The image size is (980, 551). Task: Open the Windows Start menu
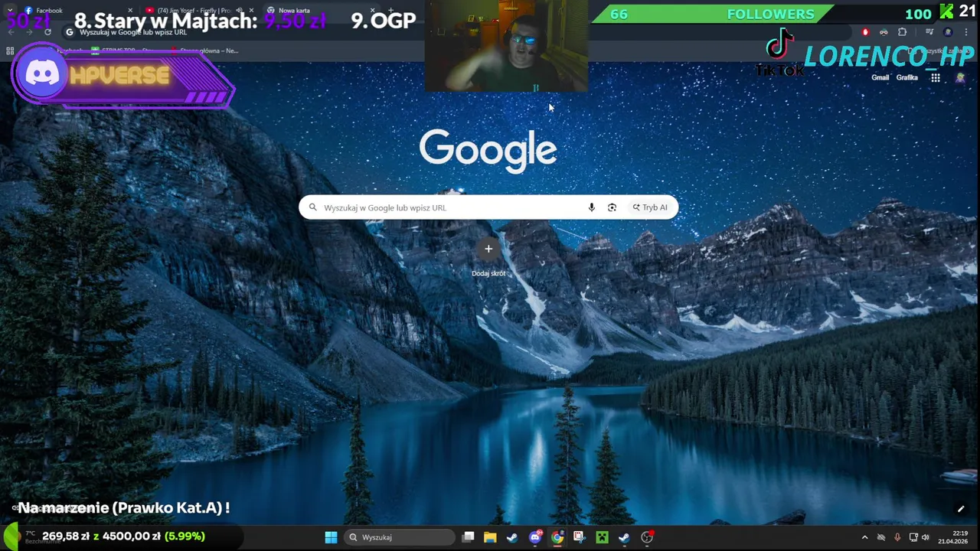(x=331, y=537)
